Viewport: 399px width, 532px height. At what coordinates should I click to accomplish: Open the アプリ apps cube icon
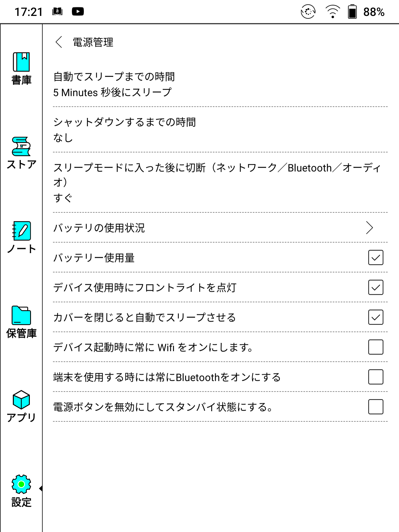tap(21, 400)
